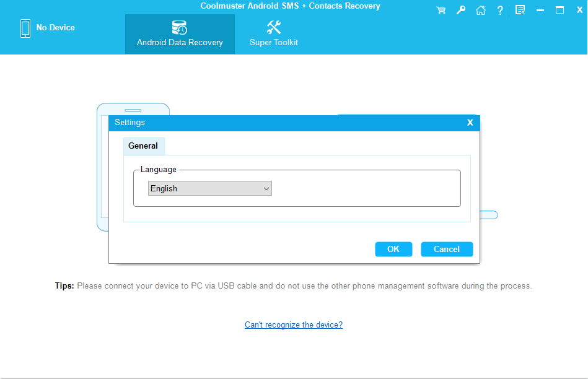Maximize the Coolmuster window
The height and width of the screenshot is (379, 588).
[x=559, y=10]
